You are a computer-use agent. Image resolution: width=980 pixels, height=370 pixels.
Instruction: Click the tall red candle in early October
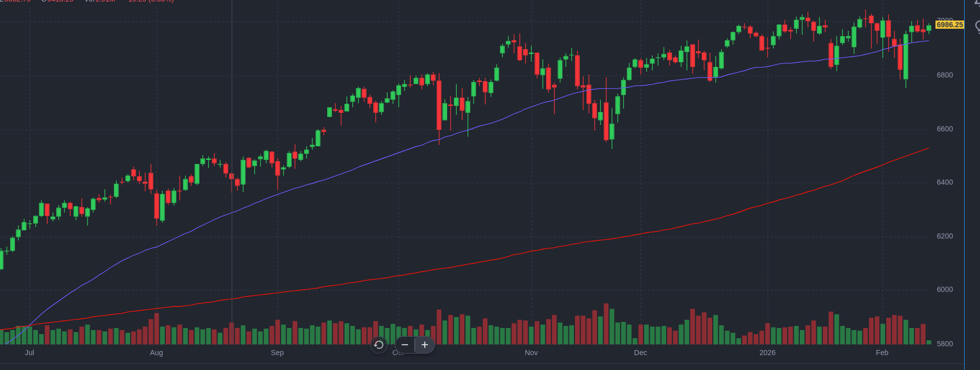pyautogui.click(x=439, y=105)
